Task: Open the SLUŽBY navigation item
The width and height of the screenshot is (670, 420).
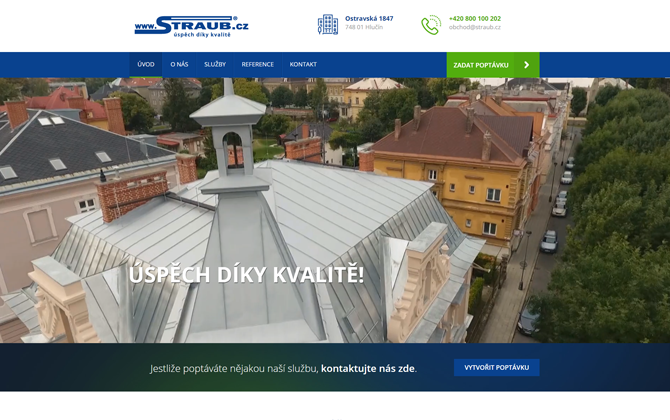Action: [x=215, y=65]
